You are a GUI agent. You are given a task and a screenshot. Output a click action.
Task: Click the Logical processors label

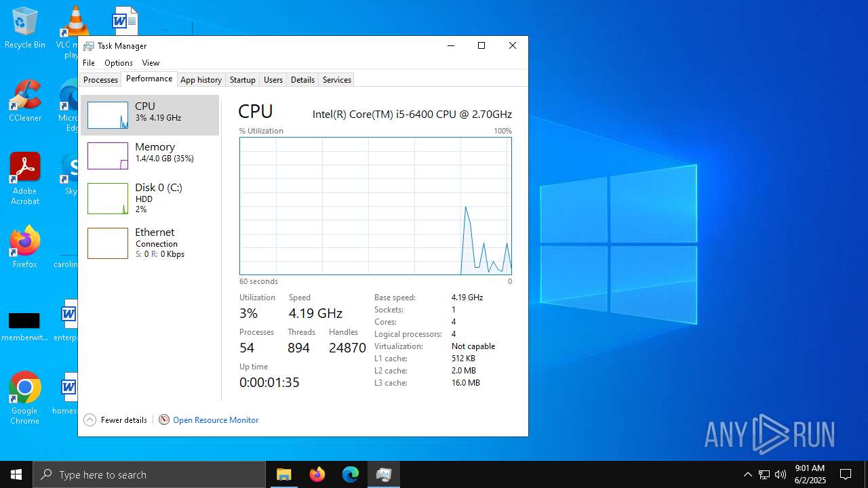pos(408,334)
